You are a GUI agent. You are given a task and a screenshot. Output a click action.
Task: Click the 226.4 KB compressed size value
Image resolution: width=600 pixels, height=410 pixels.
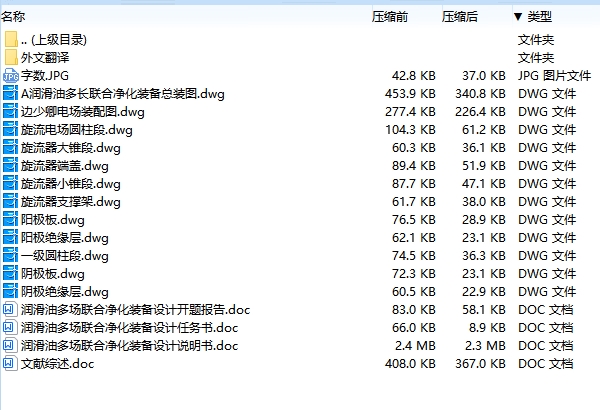pyautogui.click(x=480, y=112)
